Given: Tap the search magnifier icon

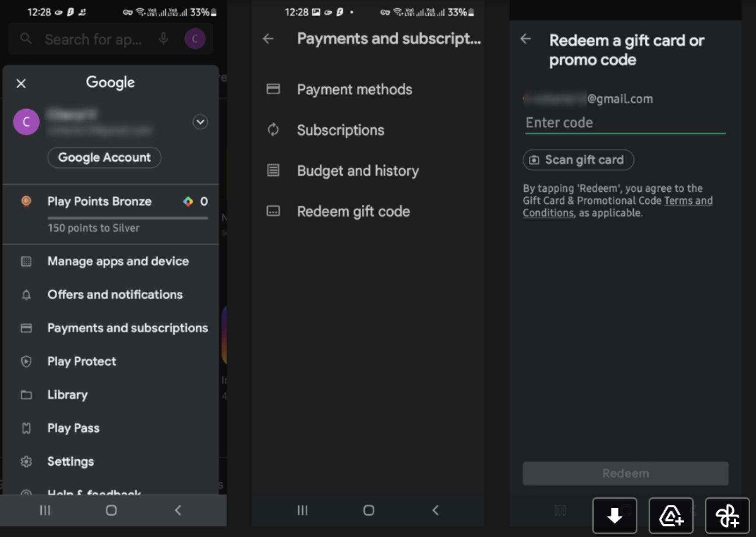Looking at the screenshot, I should pos(26,39).
